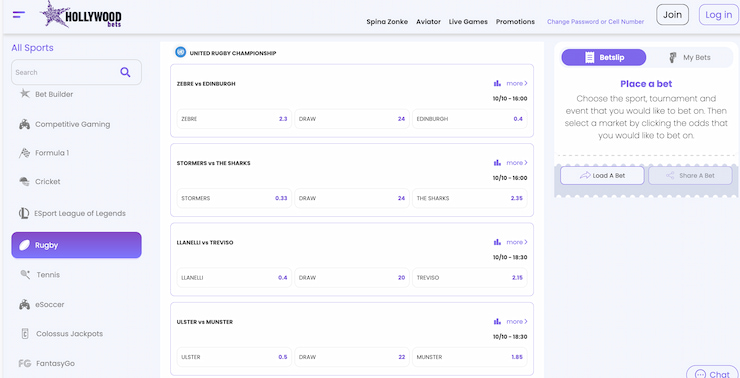Click ZEBRE vs EDINBURGH match title
The height and width of the screenshot is (378, 740).
coord(206,84)
